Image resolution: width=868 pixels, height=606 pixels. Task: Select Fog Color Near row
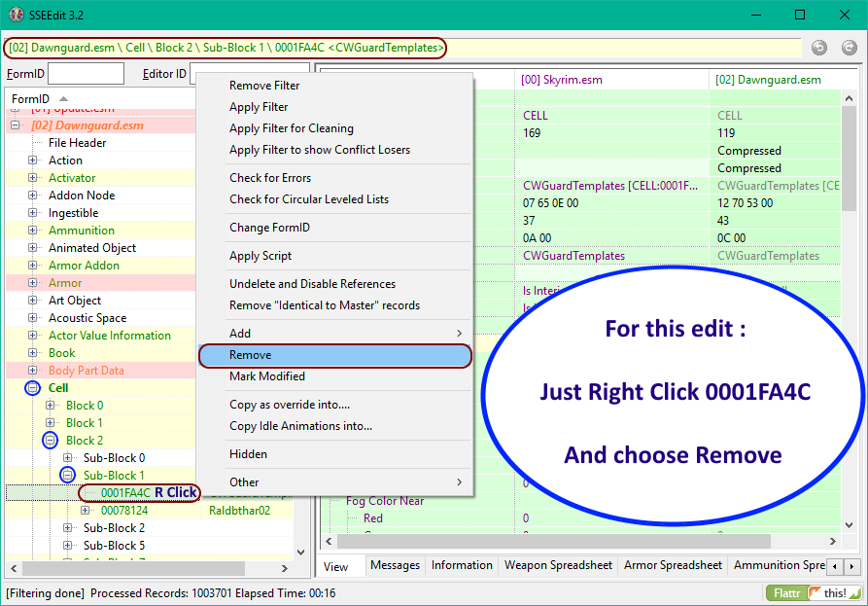pos(385,501)
